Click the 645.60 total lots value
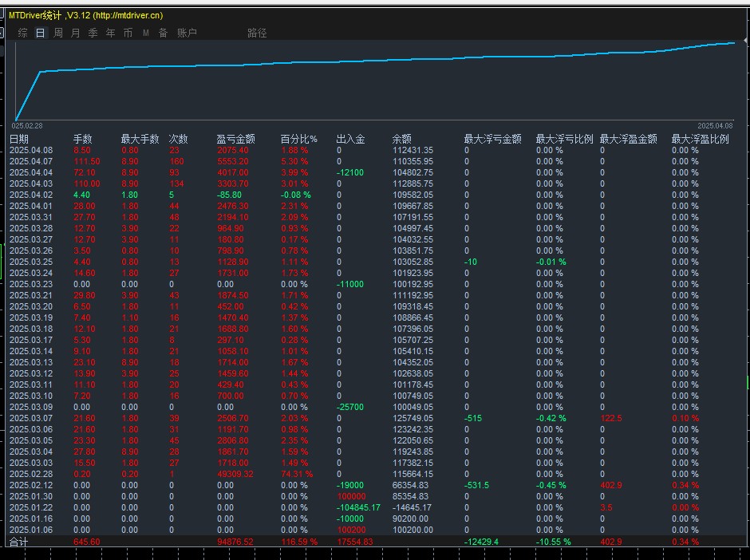 click(x=87, y=542)
